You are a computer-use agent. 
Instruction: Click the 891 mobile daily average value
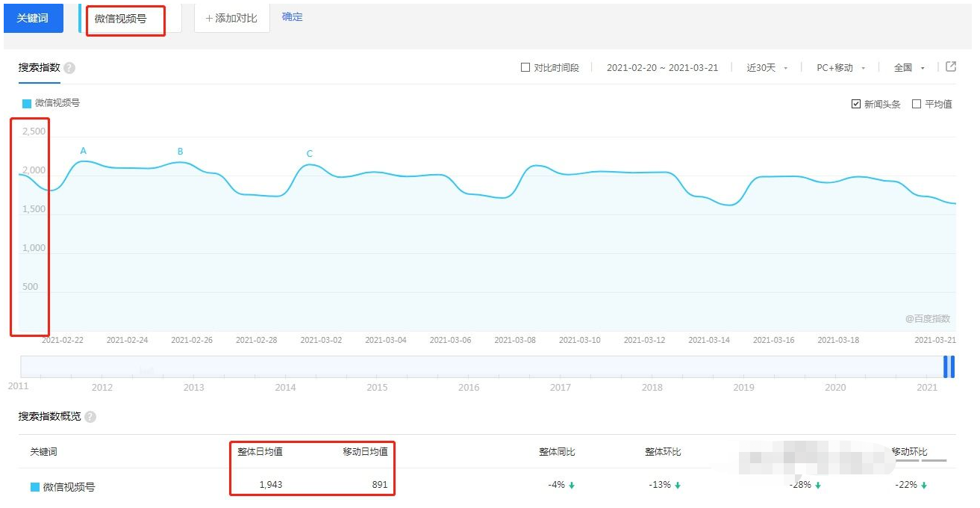click(379, 485)
